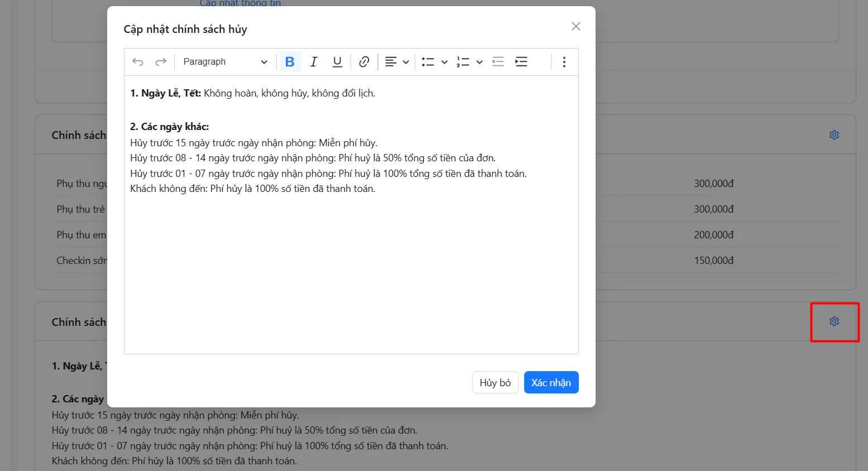Decrease indent with the outdent icon
This screenshot has width=868, height=471.
click(x=498, y=62)
